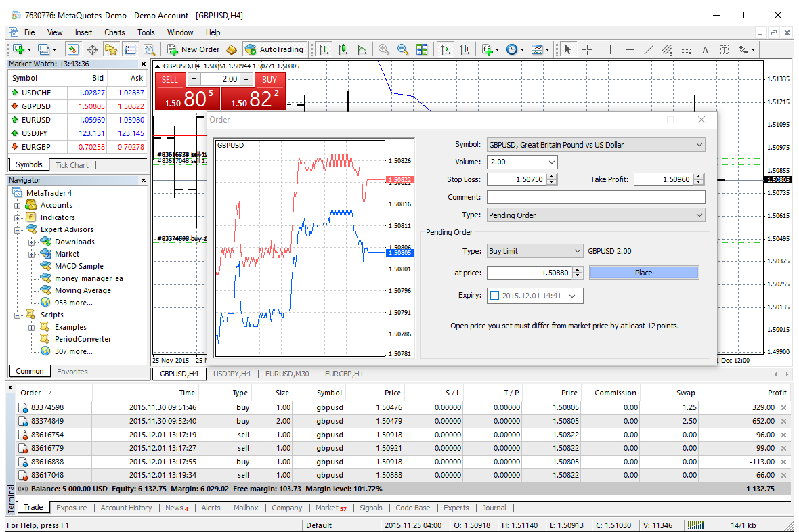Toggle the Terminal panel icon
799x532 pixels.
(130, 49)
